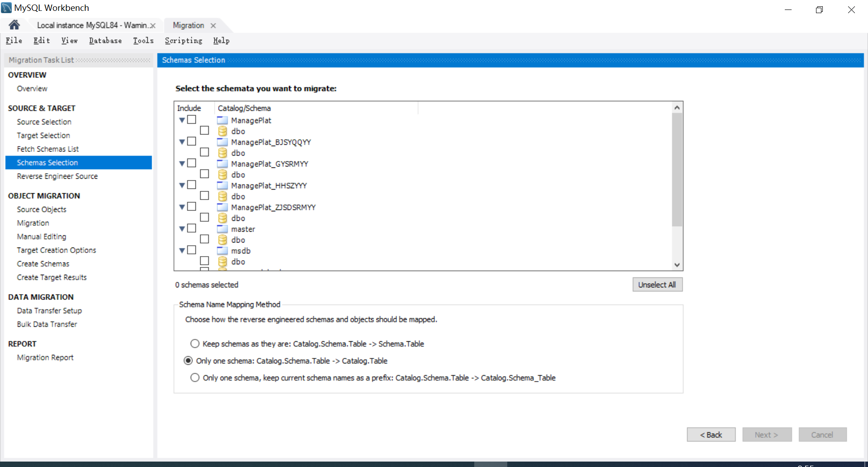Go back with the < Back button

[x=711, y=435]
